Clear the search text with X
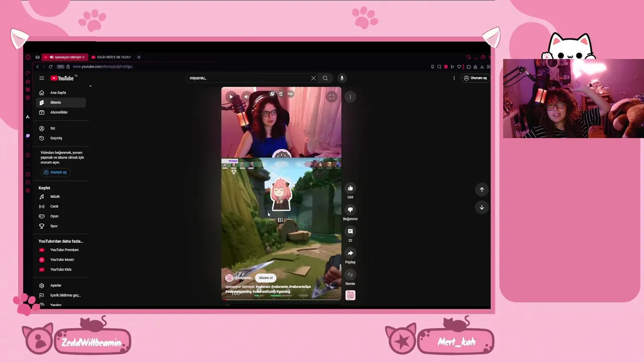The image size is (644, 362). pyautogui.click(x=313, y=78)
